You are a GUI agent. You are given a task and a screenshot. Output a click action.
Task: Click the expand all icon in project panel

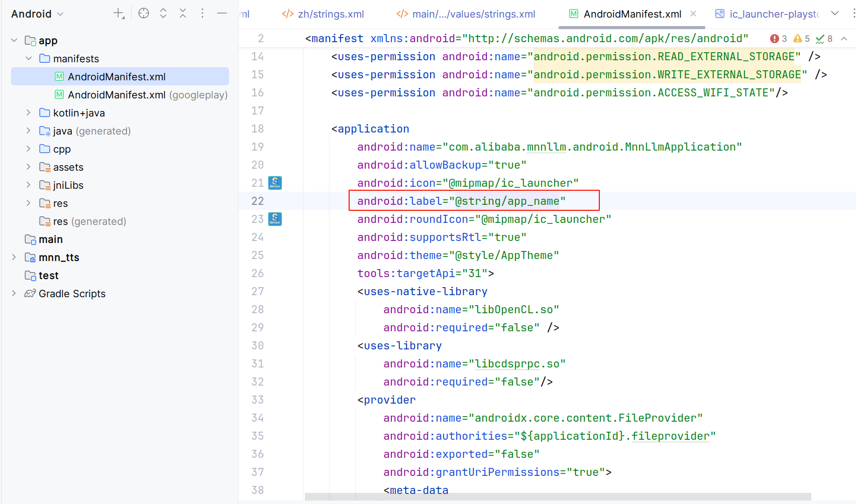pos(163,14)
